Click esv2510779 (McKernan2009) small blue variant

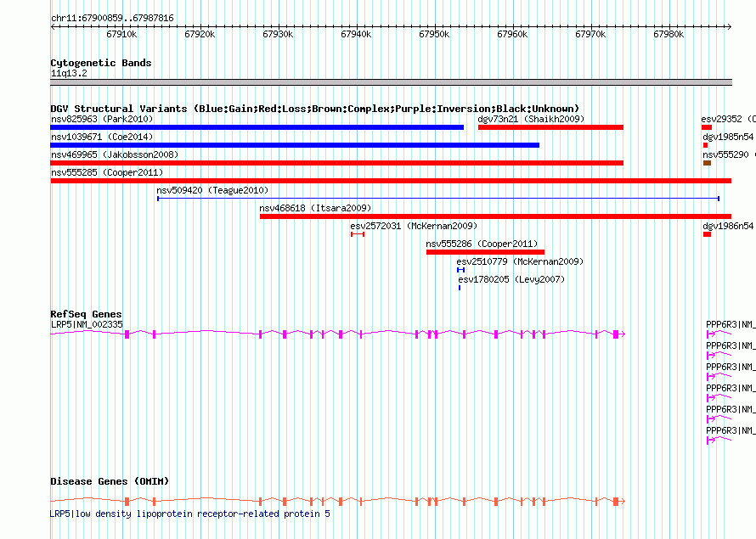pyautogui.click(x=461, y=270)
